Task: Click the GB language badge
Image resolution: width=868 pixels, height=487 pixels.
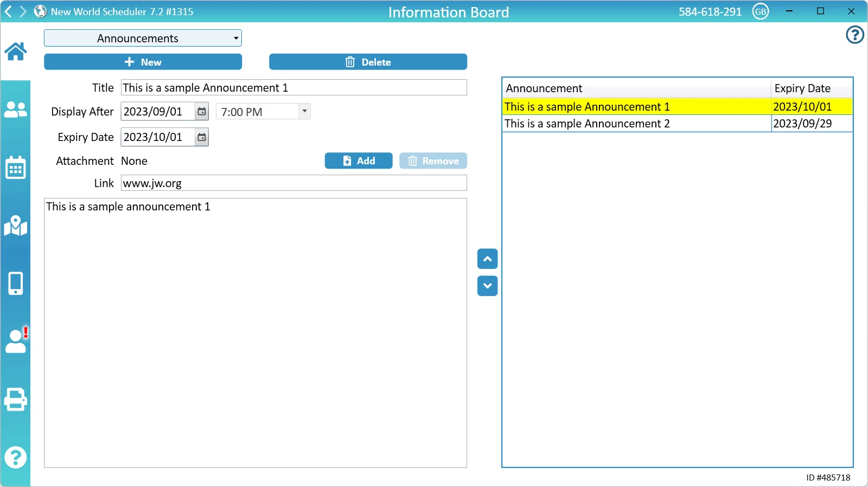Action: click(761, 11)
